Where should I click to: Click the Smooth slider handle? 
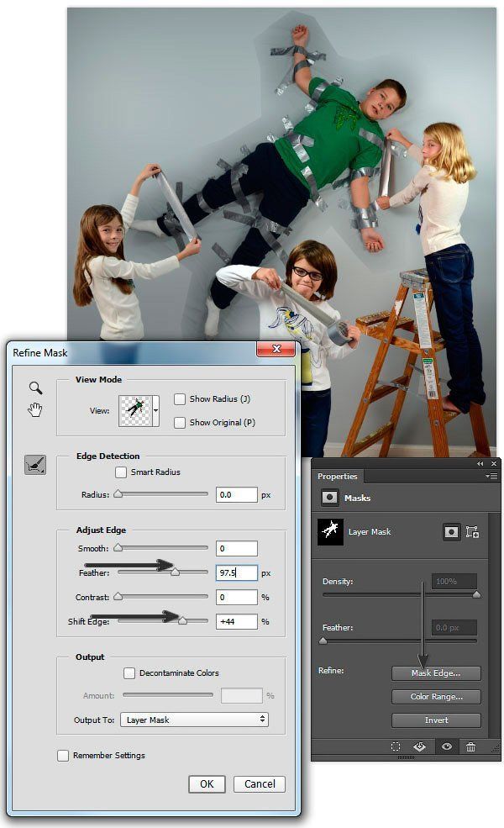tap(118, 548)
